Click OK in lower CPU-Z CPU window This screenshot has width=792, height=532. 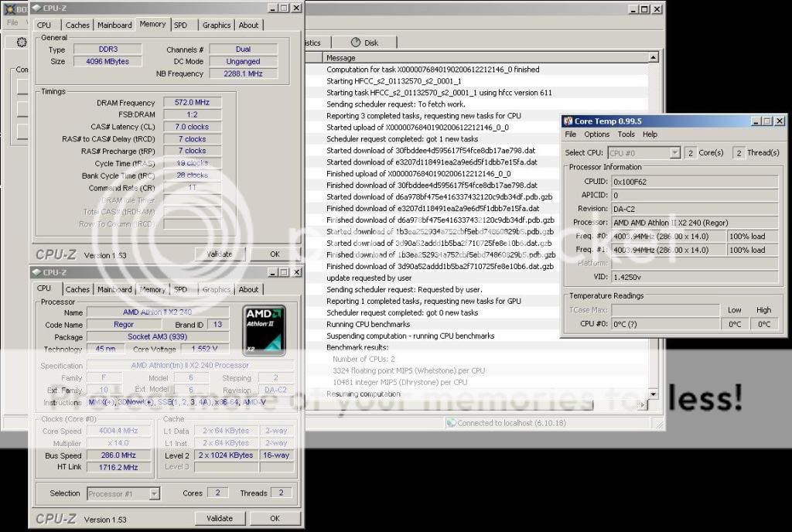pyautogui.click(x=275, y=518)
